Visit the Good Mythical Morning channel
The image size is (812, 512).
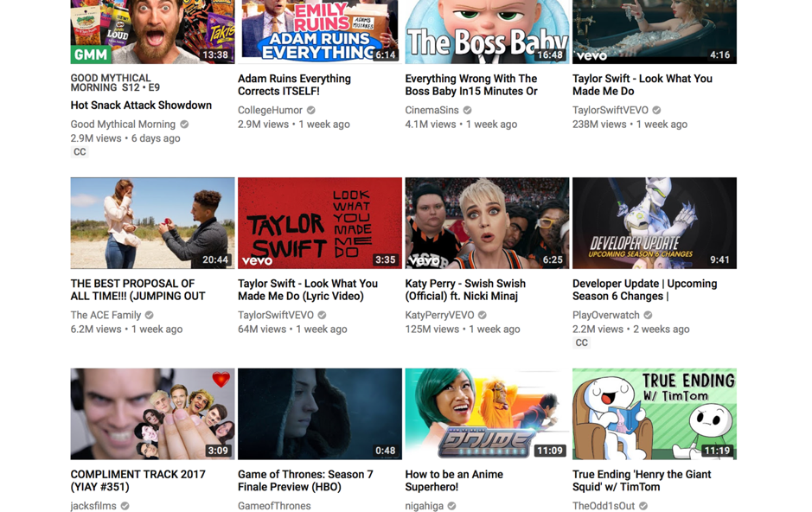pyautogui.click(x=123, y=125)
